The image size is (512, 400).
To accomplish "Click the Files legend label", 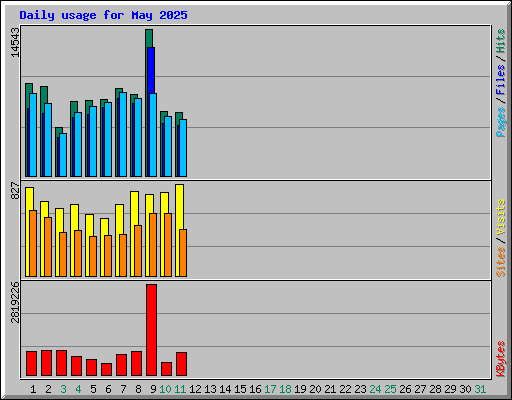I will pyautogui.click(x=501, y=79).
